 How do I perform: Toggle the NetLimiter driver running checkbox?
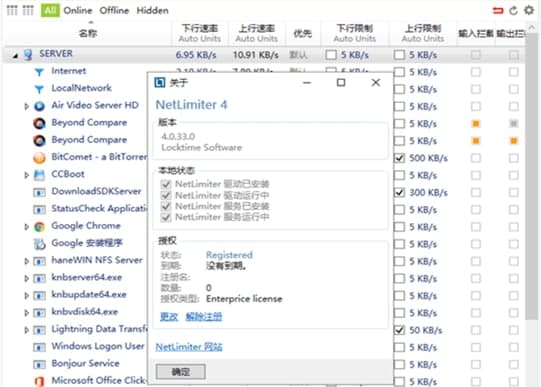pos(166,195)
